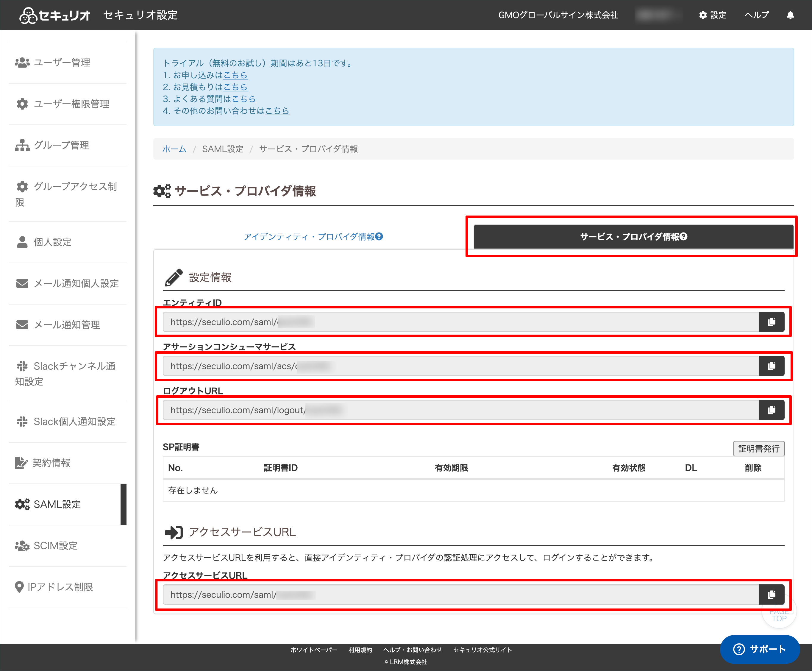Open help icon beside アイデンティティ・プロバイダ情報

tap(379, 237)
